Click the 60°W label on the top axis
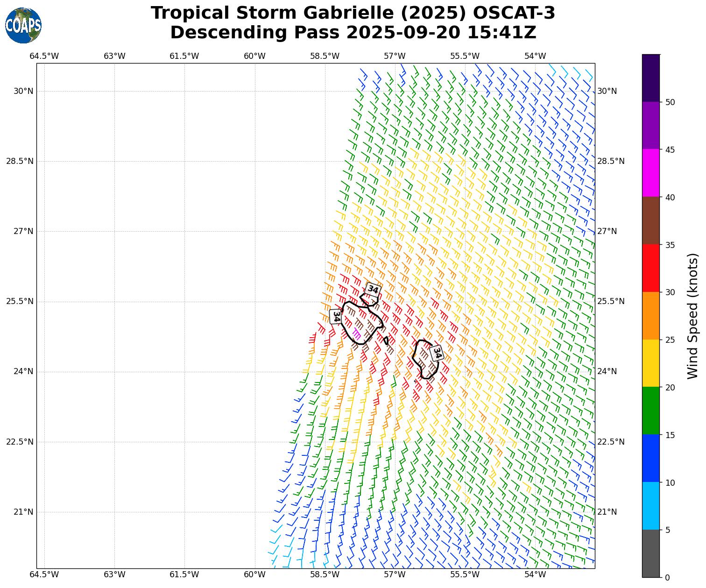Screen dimensions: 706x588 pos(254,57)
